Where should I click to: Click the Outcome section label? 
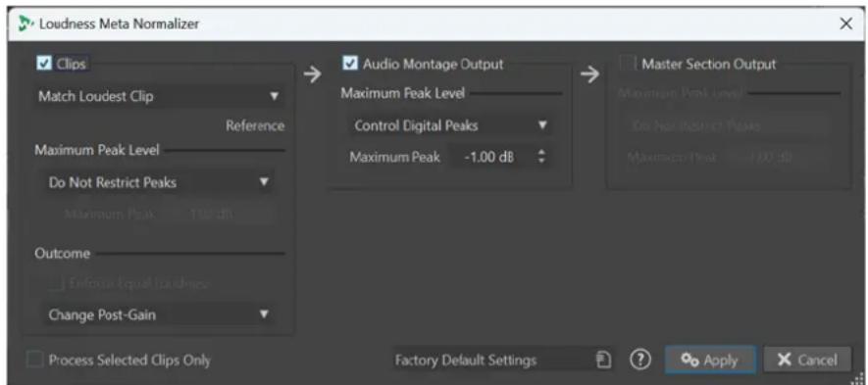[x=62, y=254]
